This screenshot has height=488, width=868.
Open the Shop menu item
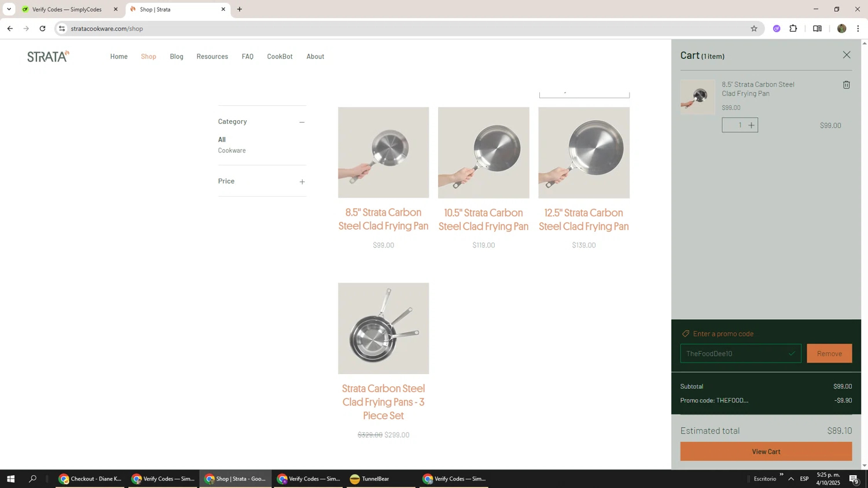click(148, 57)
